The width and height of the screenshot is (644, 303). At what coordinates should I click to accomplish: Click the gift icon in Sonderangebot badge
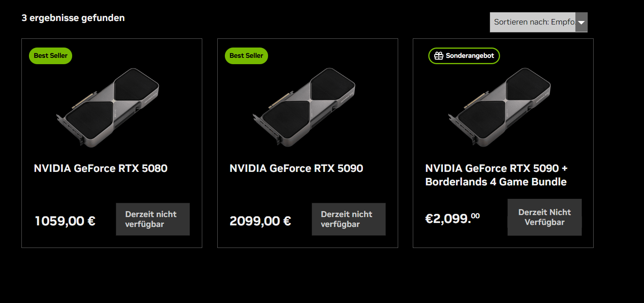[439, 56]
